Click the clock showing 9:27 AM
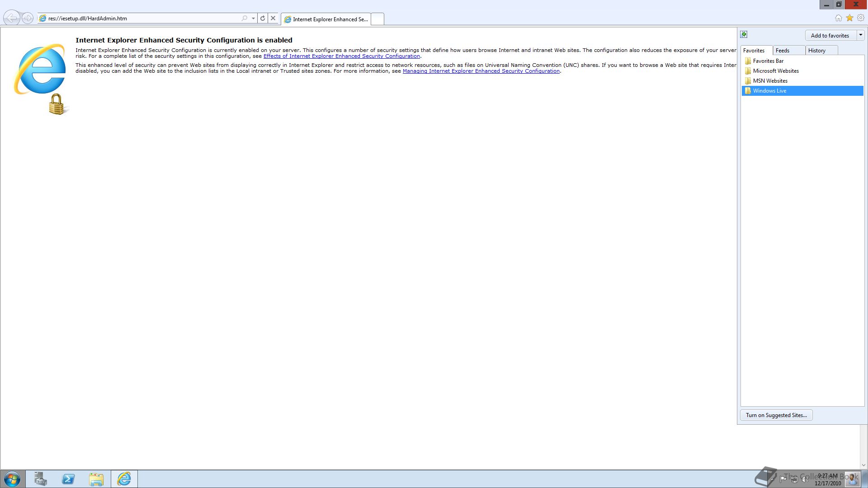This screenshot has width=868, height=488. pos(828,479)
